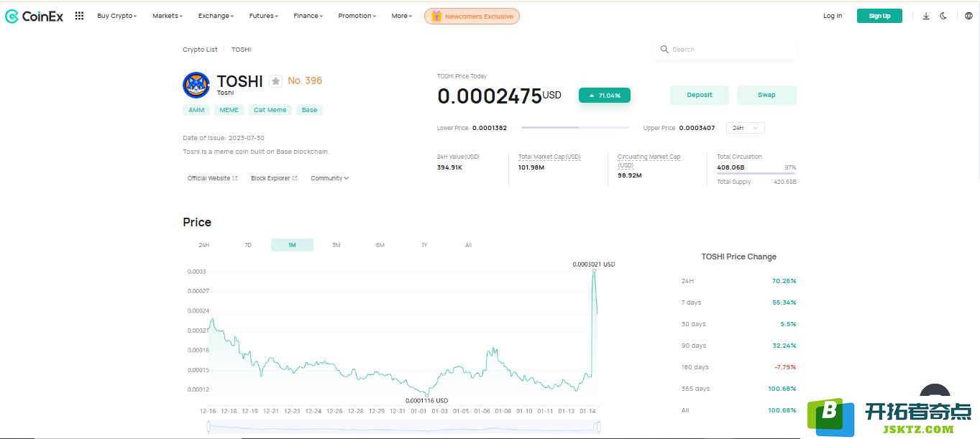This screenshot has width=980, height=439.
Task: Click the Circulating Market Cap label
Action: 649,161
